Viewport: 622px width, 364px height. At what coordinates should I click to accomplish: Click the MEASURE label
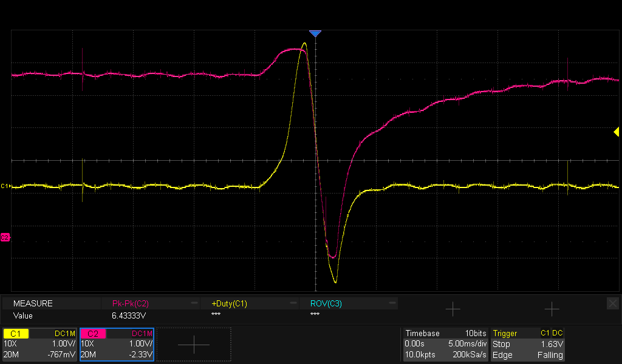tap(33, 303)
